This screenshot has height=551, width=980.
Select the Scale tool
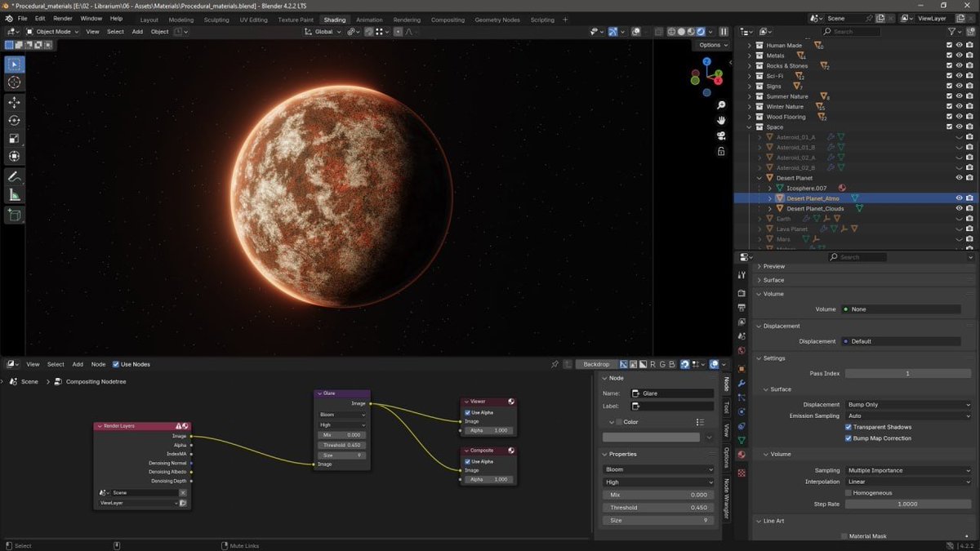14,138
